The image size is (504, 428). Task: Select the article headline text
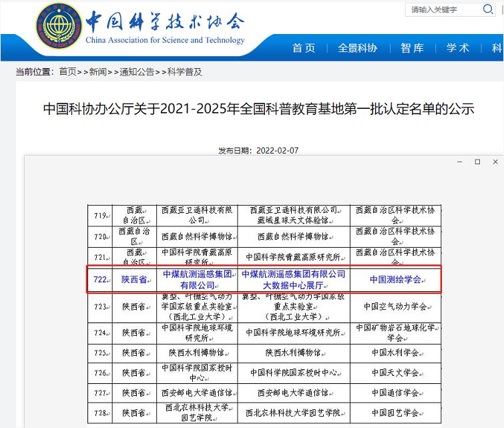[x=259, y=109]
